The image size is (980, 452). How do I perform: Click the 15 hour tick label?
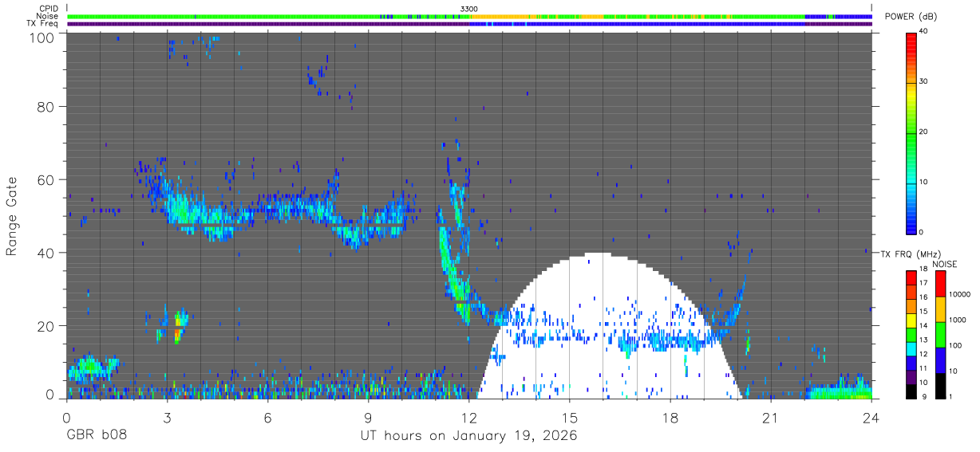pos(570,418)
